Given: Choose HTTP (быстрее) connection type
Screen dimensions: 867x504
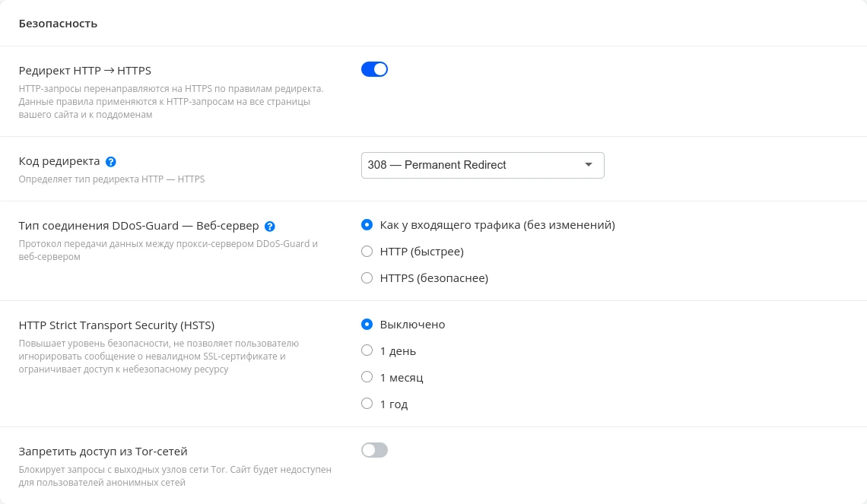Looking at the screenshot, I should point(367,252).
